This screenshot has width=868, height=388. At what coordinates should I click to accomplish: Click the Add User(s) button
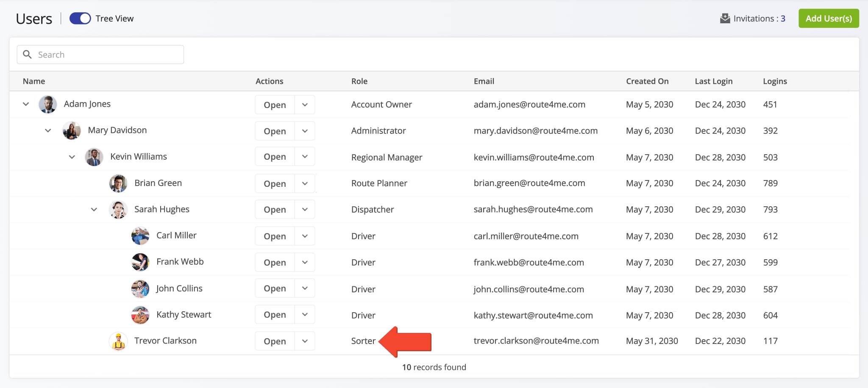829,18
